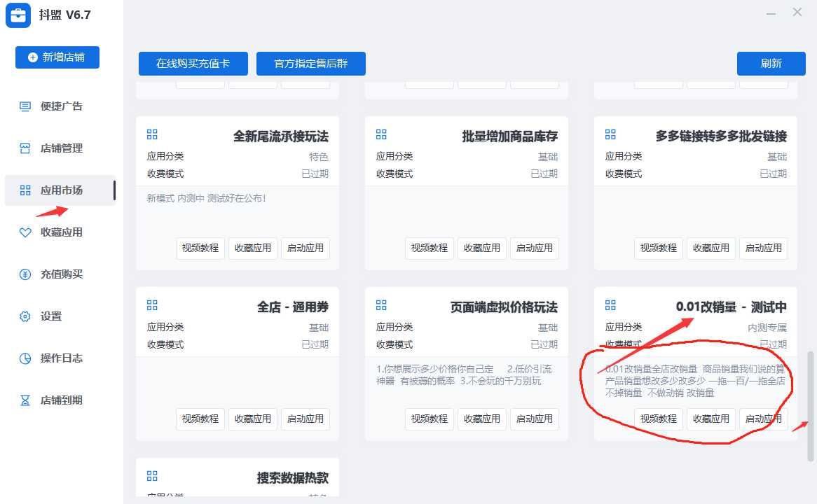Click the 充值购买 yen coin icon
This screenshot has width=817, height=504.
pyautogui.click(x=25, y=274)
